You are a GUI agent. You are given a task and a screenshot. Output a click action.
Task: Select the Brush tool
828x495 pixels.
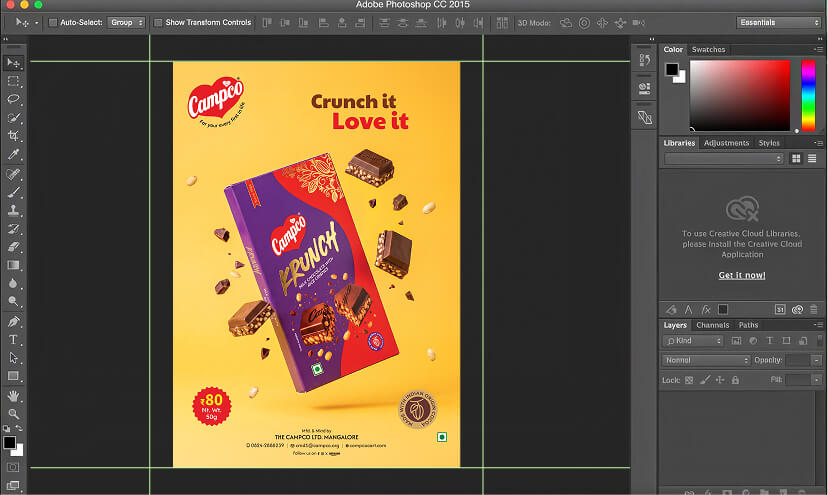(x=13, y=192)
